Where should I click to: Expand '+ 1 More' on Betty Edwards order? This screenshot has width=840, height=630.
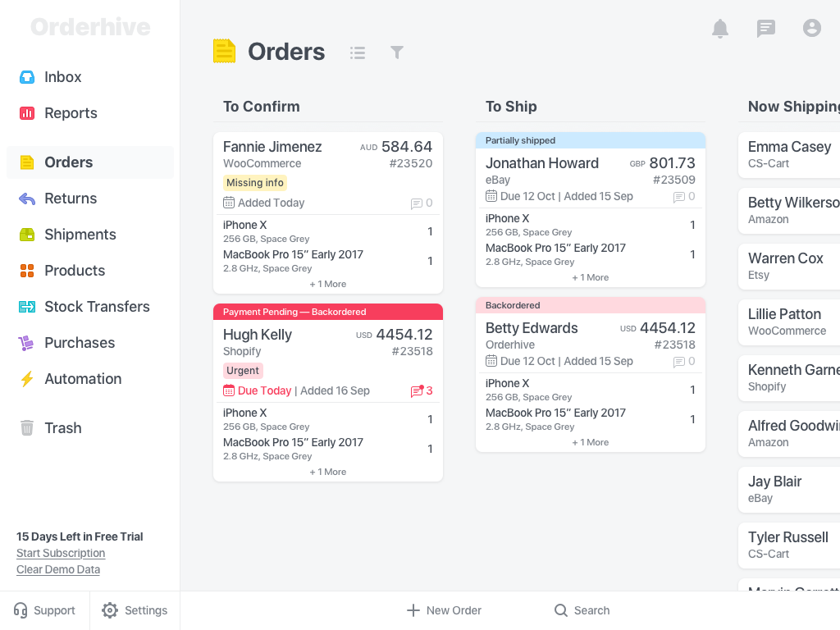[591, 442]
